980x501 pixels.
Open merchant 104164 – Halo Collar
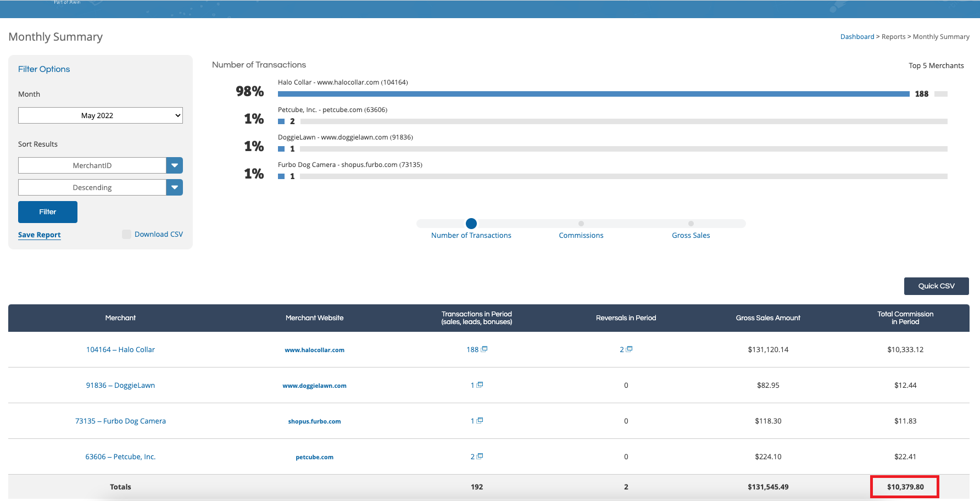pos(120,349)
